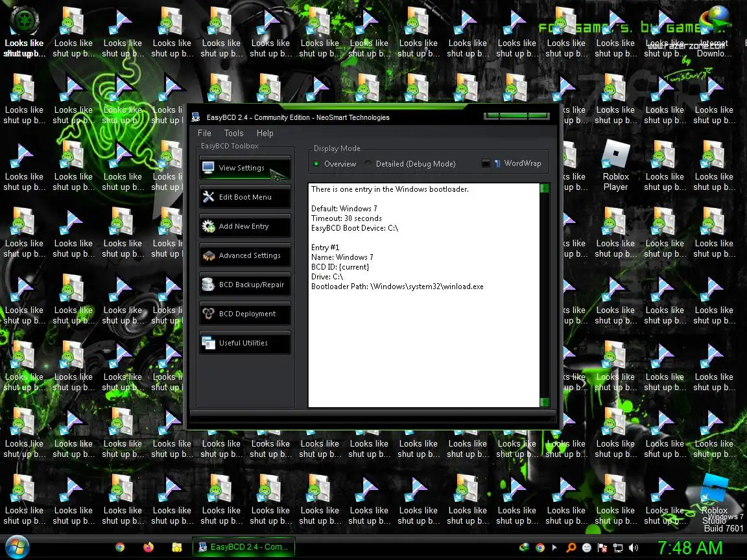Viewport: 747px width, 560px height.
Task: Click the small arrow icon in system tray
Action: pyautogui.click(x=554, y=548)
